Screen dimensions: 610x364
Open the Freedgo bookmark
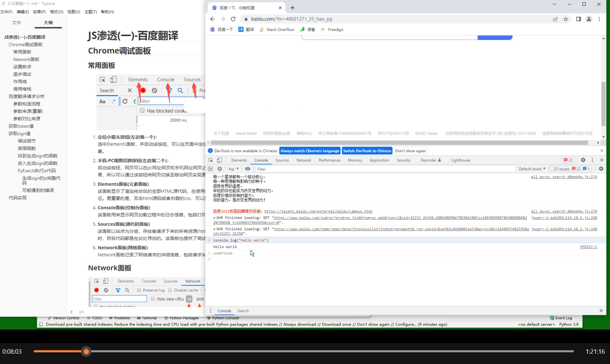click(332, 30)
